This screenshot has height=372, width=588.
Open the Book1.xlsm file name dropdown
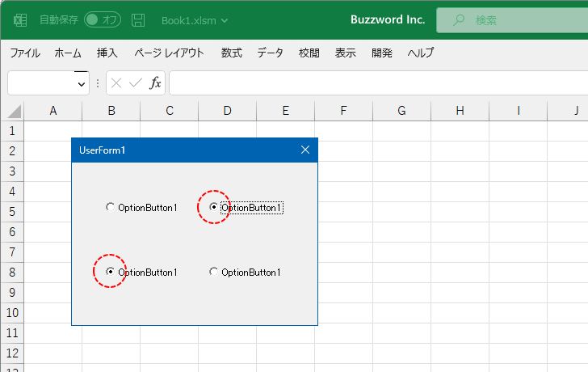point(225,21)
